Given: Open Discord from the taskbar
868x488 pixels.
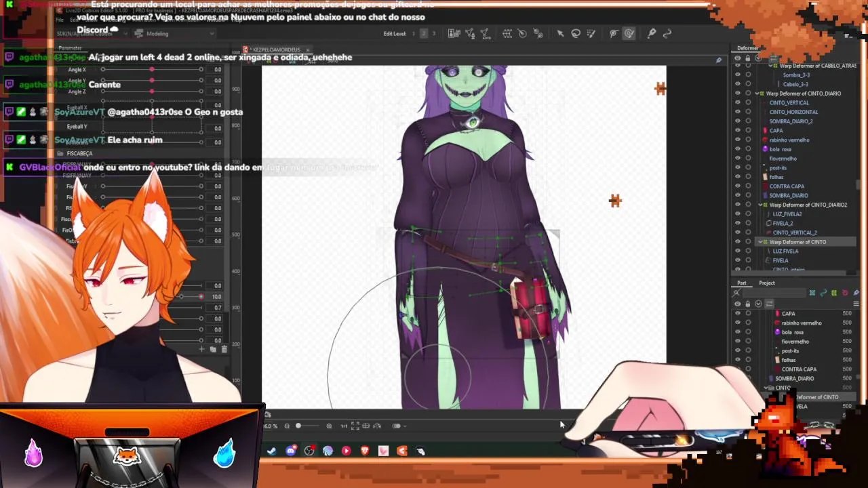Looking at the screenshot, I should coord(291,451).
